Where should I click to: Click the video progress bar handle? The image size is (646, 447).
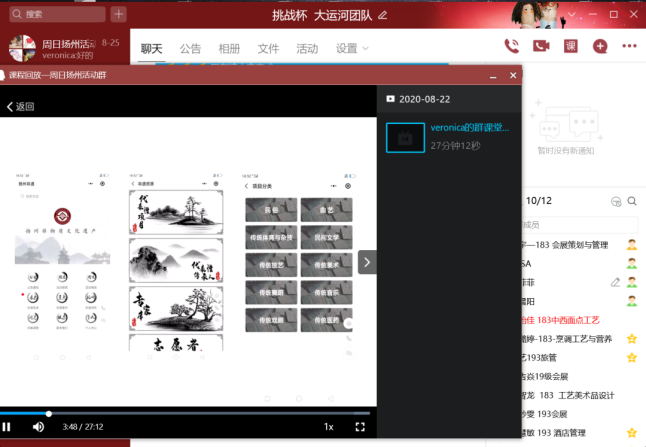[48, 413]
